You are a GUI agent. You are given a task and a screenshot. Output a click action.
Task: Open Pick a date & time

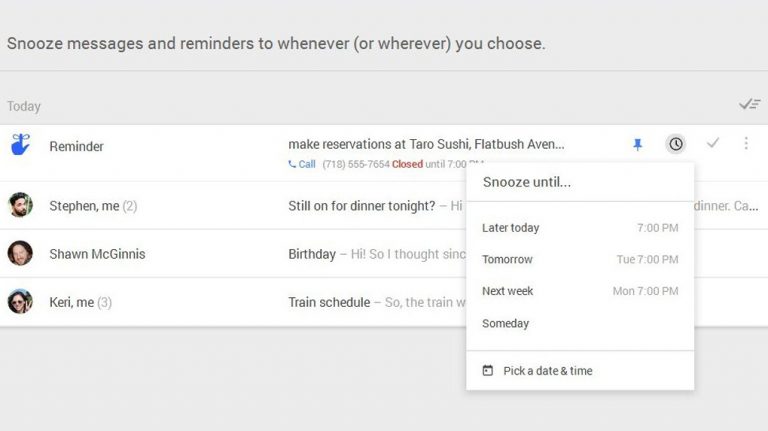point(547,371)
